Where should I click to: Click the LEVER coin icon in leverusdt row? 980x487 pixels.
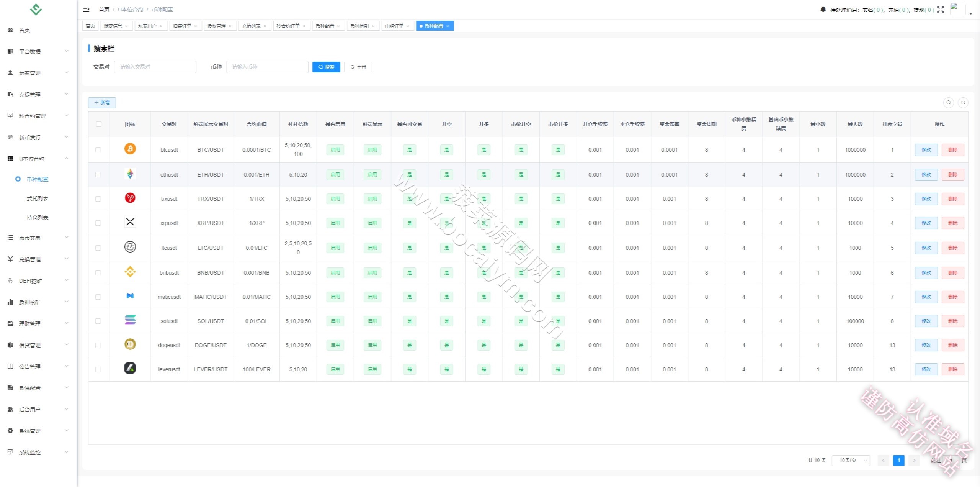point(130,368)
